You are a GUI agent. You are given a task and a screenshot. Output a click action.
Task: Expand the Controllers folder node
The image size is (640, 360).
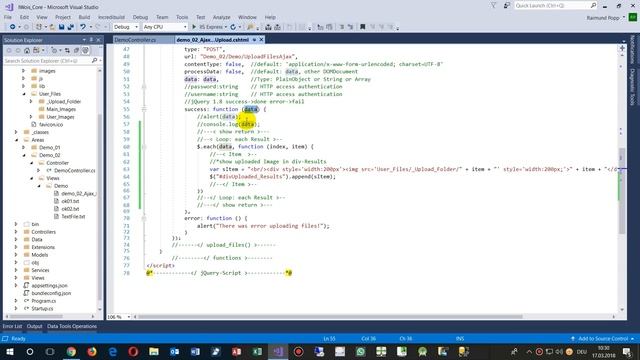click(16, 232)
